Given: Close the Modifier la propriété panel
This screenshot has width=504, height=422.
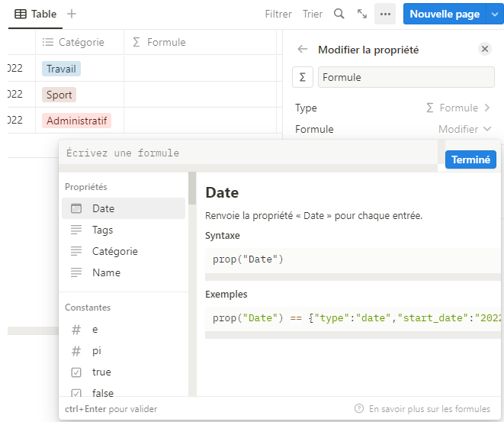Looking at the screenshot, I should pos(485,49).
